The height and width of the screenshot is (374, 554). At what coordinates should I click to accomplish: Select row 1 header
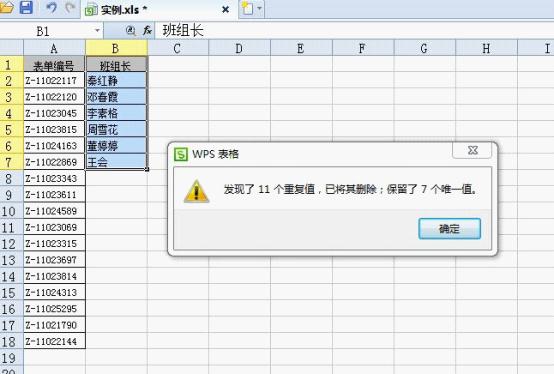(11, 65)
